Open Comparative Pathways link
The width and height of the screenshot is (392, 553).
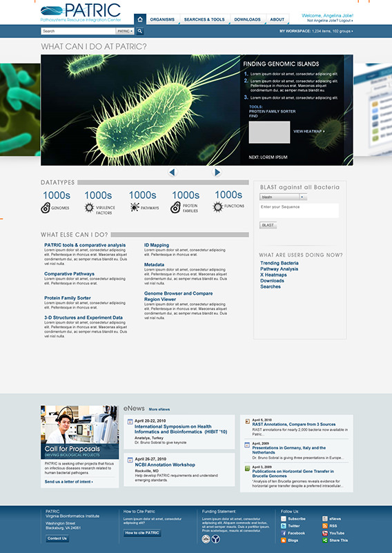pos(70,273)
